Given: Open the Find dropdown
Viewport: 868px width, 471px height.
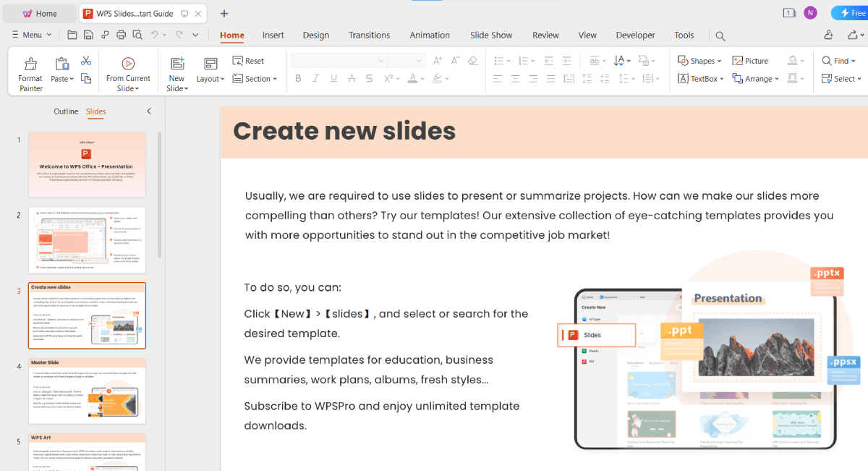Looking at the screenshot, I should (x=838, y=61).
